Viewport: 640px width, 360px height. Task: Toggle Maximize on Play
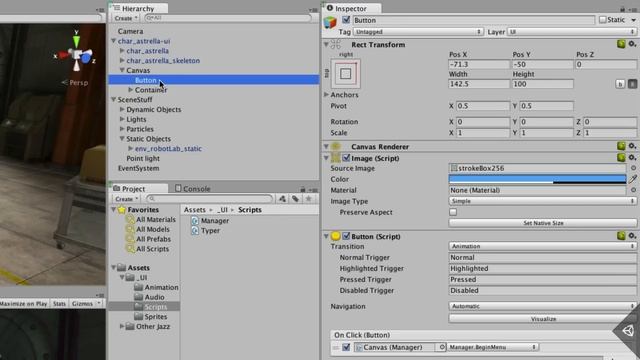24,304
